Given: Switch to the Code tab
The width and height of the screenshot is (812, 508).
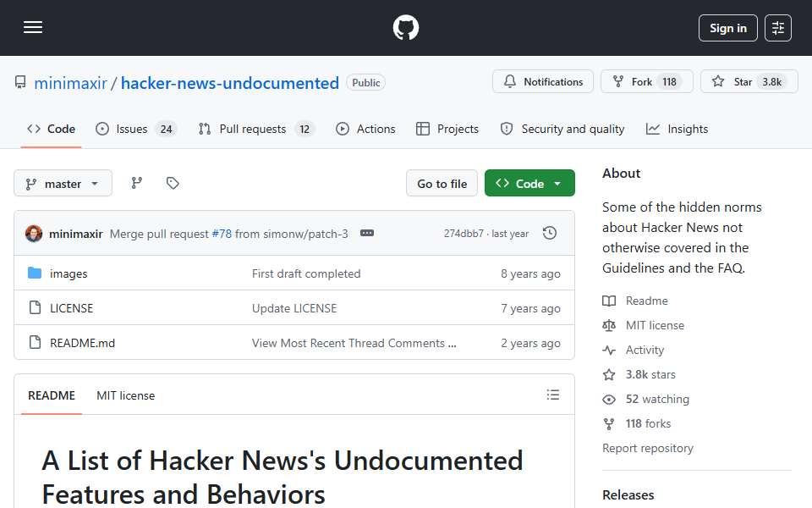Looking at the screenshot, I should tap(52, 129).
